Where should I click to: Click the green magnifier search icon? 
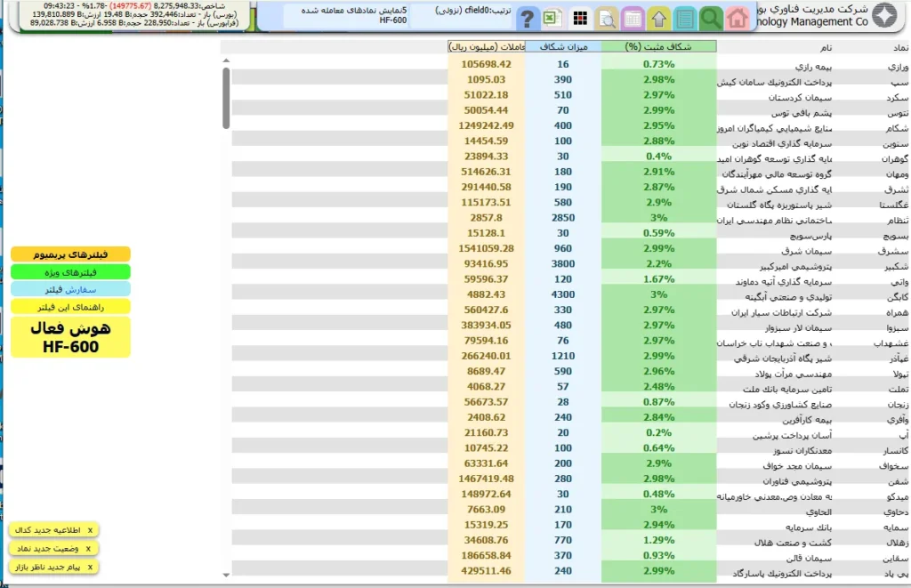tap(710, 18)
